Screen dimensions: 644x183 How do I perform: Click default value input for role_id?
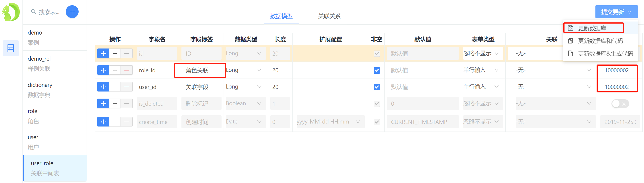click(x=422, y=70)
